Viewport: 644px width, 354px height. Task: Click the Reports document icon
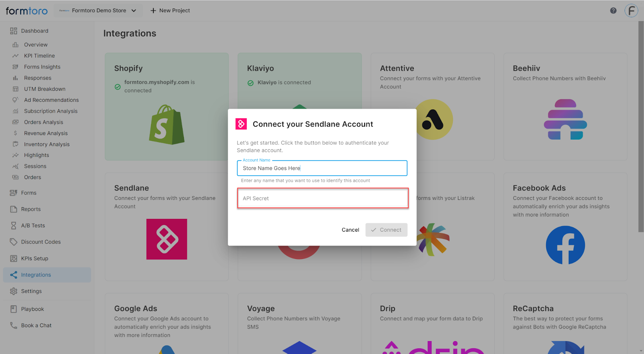(x=14, y=209)
